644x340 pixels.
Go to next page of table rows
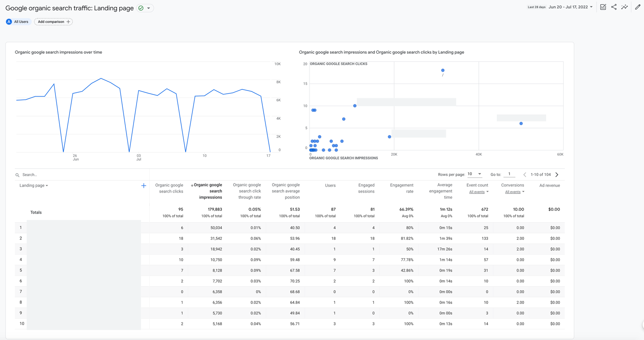[x=557, y=175]
